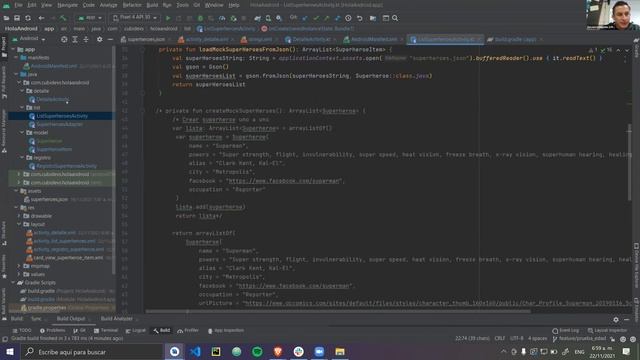Open Spotify from the taskbar
Screen dimensions: 640x360
pyautogui.click(x=257, y=351)
